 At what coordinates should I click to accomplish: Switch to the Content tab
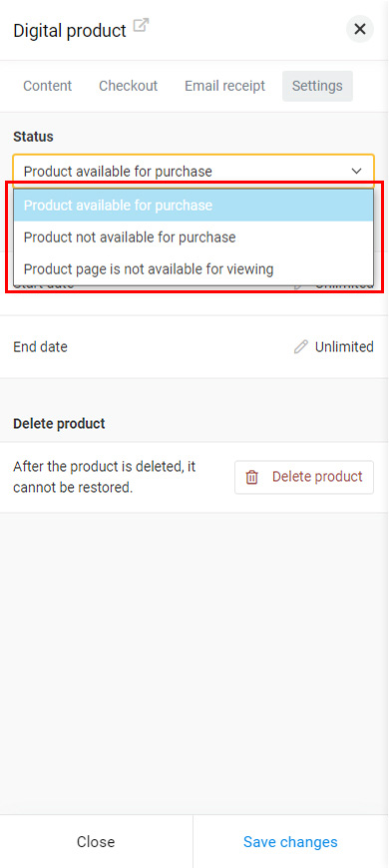pyautogui.click(x=48, y=86)
